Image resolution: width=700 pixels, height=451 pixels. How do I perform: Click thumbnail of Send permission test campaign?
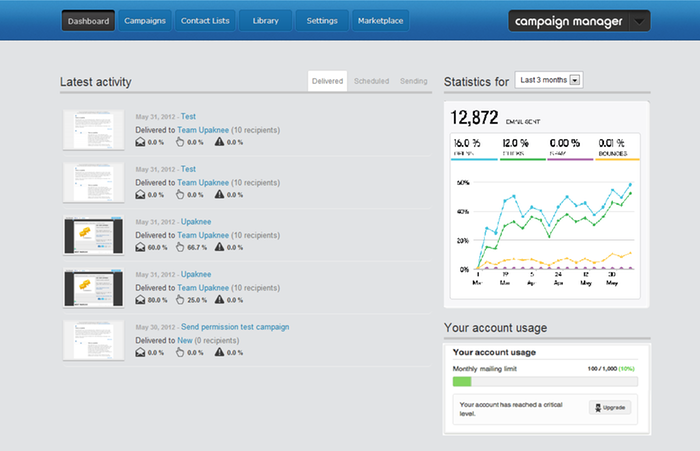tap(93, 340)
